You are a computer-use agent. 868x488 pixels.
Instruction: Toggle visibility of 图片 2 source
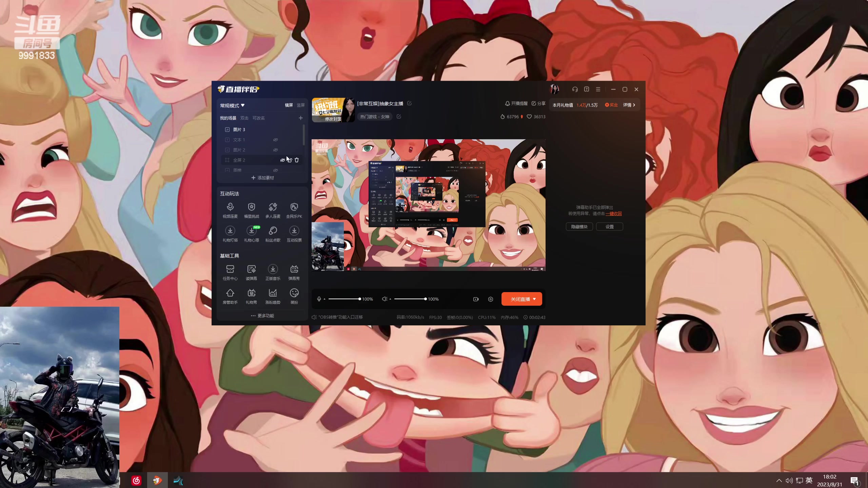[275, 150]
